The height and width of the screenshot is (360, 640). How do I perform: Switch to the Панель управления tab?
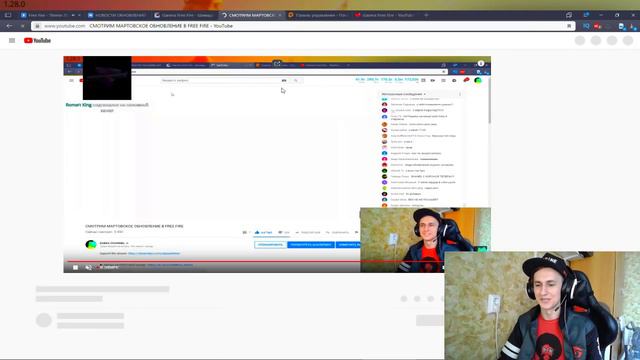pyautogui.click(x=318, y=15)
